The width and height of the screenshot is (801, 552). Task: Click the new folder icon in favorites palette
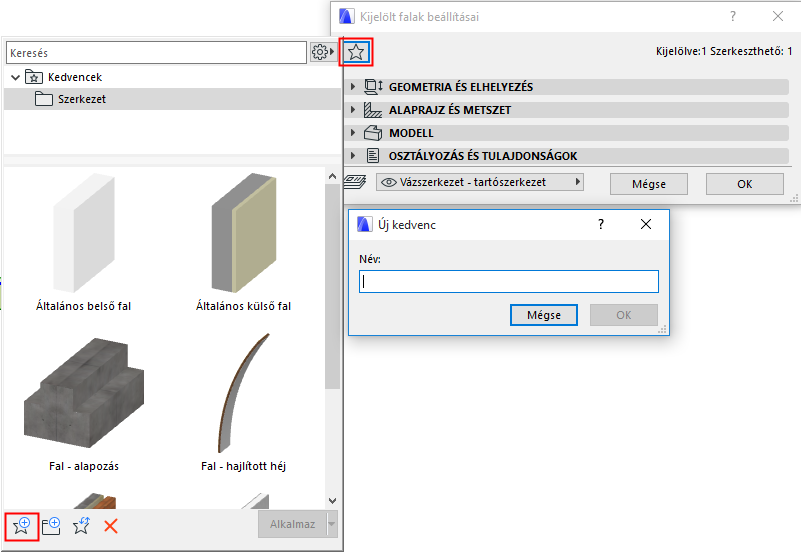tap(51, 525)
